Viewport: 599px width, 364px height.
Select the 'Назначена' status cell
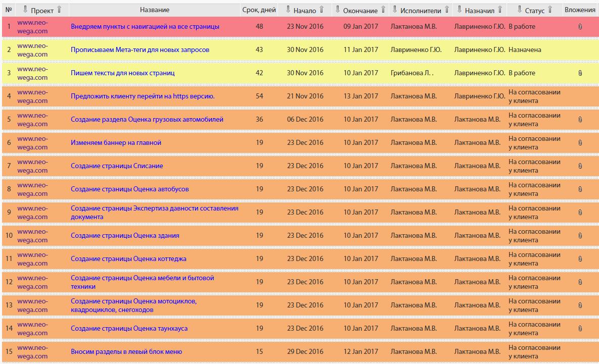[525, 49]
